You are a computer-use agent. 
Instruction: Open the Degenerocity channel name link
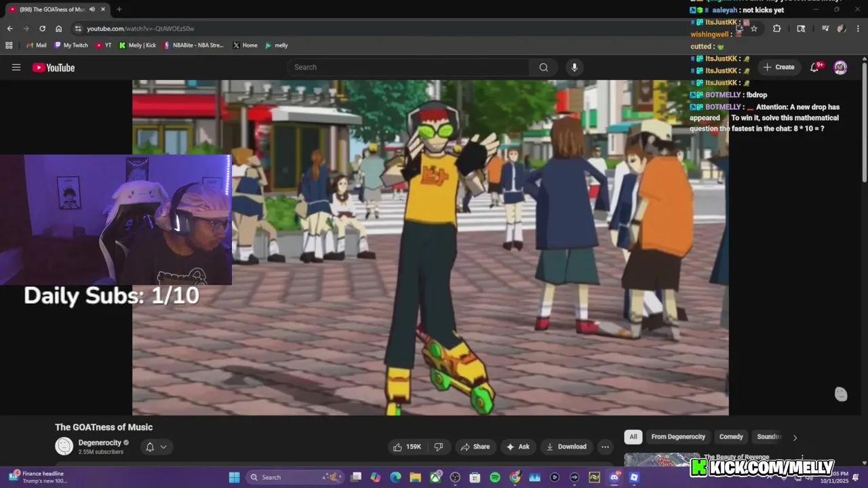pyautogui.click(x=99, y=443)
